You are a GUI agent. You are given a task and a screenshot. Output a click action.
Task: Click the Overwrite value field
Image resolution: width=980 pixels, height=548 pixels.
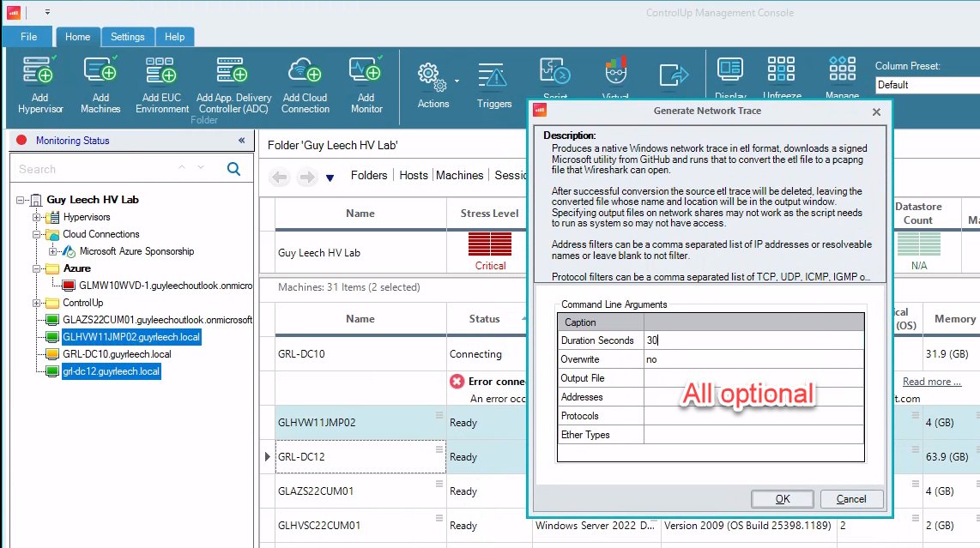(x=753, y=359)
